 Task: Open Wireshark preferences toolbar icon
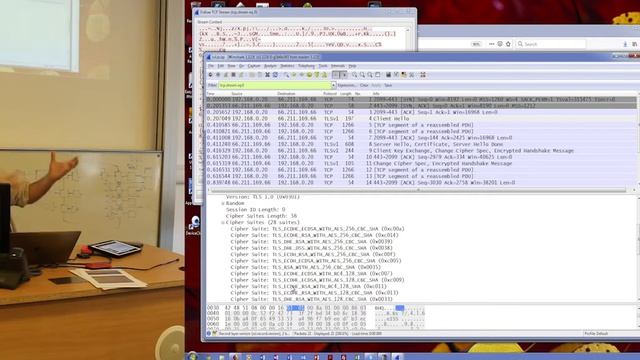pyautogui.click(x=411, y=75)
